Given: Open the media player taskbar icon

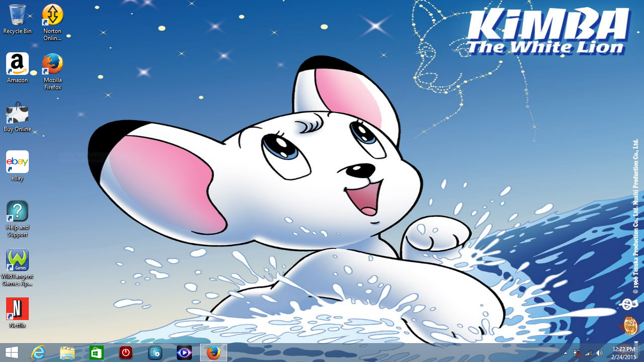Looking at the screenshot, I should pyautogui.click(x=184, y=353).
